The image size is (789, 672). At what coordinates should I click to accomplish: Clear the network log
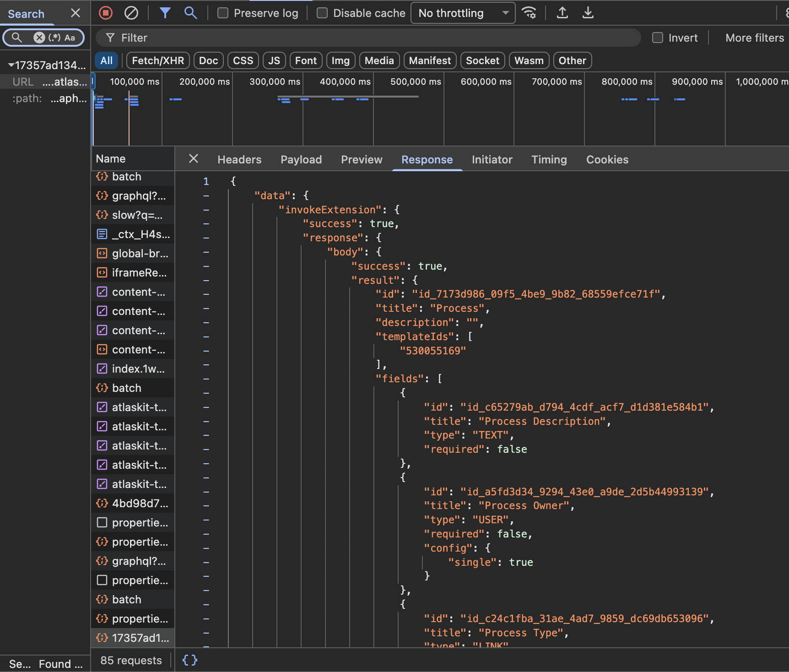[131, 13]
